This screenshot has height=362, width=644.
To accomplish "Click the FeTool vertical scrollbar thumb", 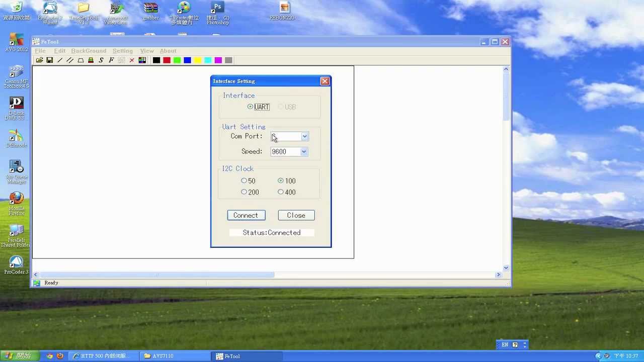I will click(x=506, y=97).
